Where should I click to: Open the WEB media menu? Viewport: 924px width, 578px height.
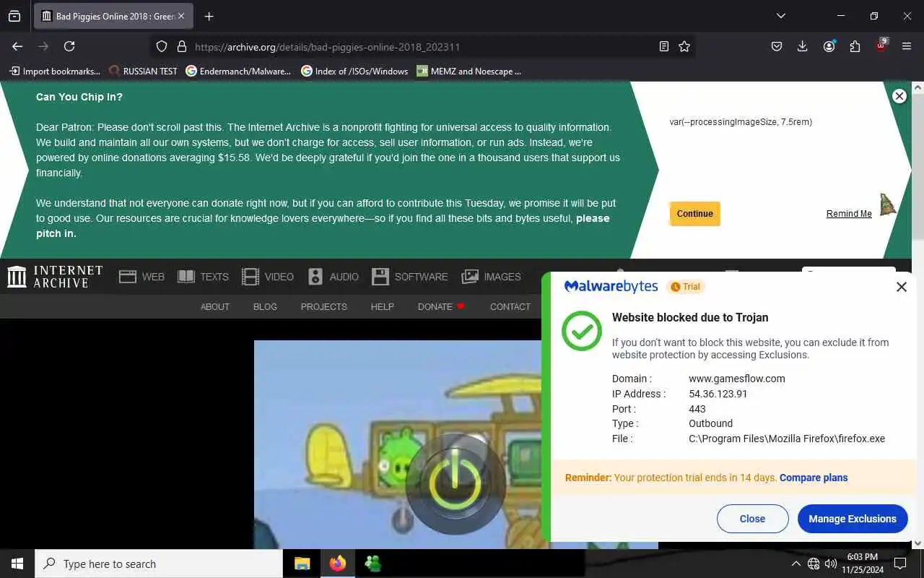142,277
